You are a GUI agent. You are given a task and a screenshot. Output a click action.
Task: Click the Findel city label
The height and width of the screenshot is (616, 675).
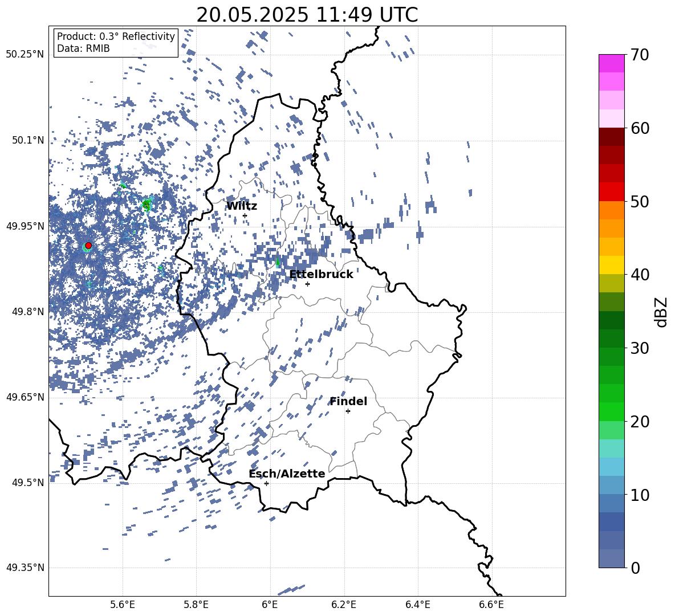(x=348, y=401)
